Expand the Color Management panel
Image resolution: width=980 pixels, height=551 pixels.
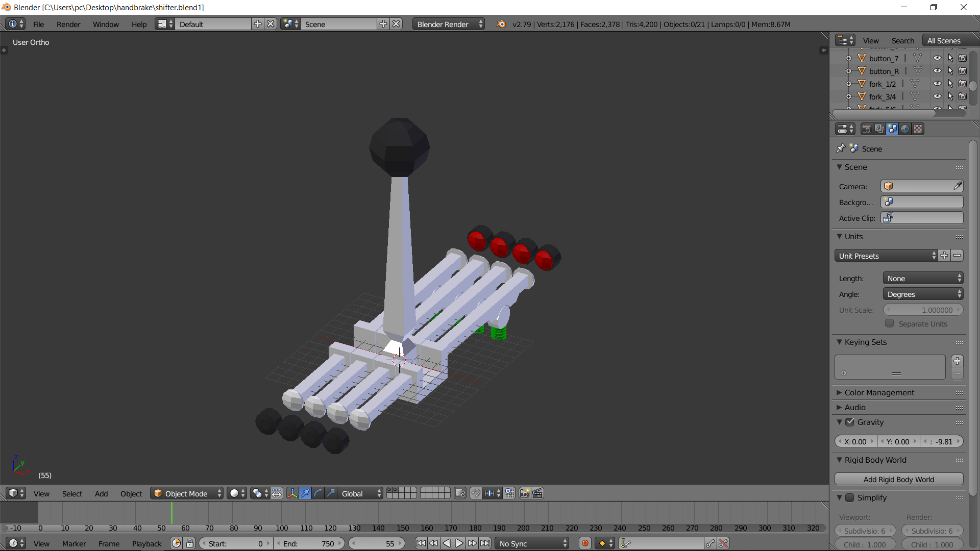tap(879, 393)
